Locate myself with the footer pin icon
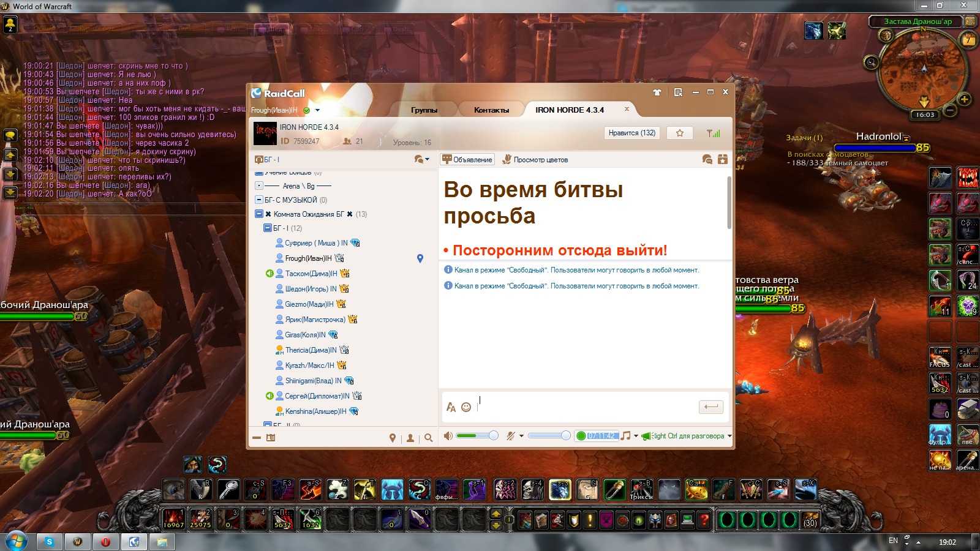980x551 pixels. click(393, 438)
